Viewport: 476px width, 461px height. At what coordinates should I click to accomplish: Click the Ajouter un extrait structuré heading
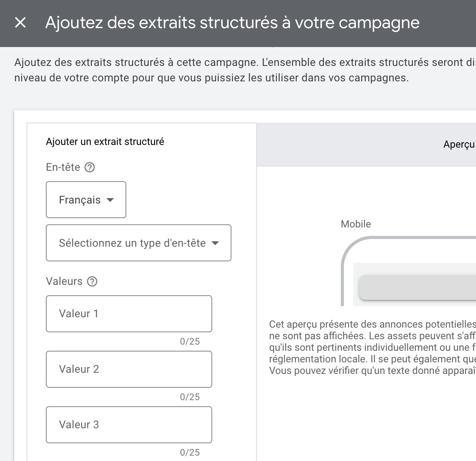point(105,141)
